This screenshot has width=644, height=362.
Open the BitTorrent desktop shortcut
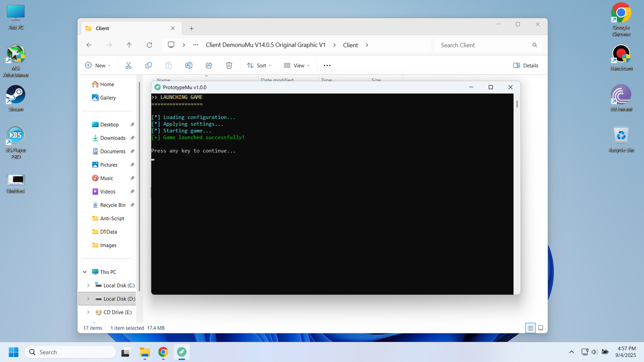click(621, 98)
